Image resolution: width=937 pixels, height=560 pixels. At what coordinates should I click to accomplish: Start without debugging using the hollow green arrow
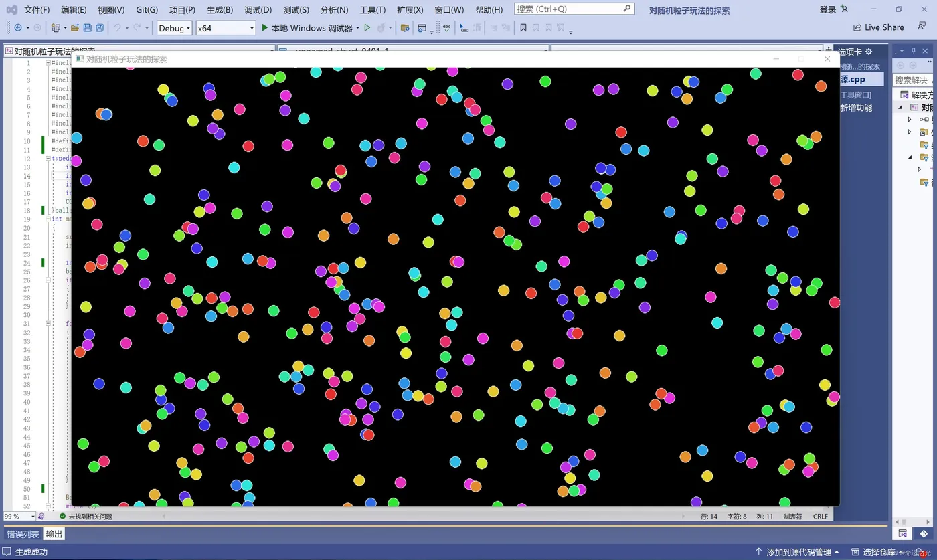pyautogui.click(x=367, y=28)
